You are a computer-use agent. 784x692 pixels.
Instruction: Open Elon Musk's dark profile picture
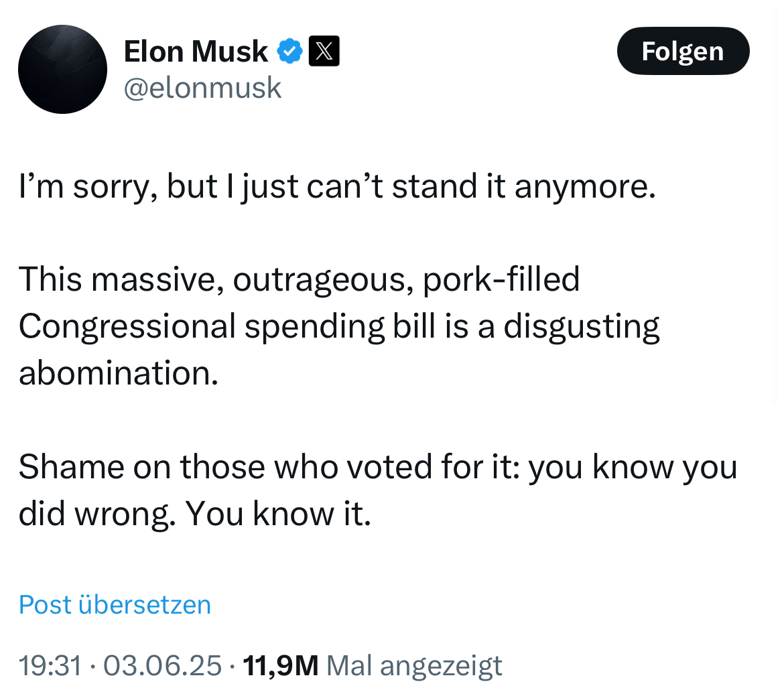click(62, 69)
